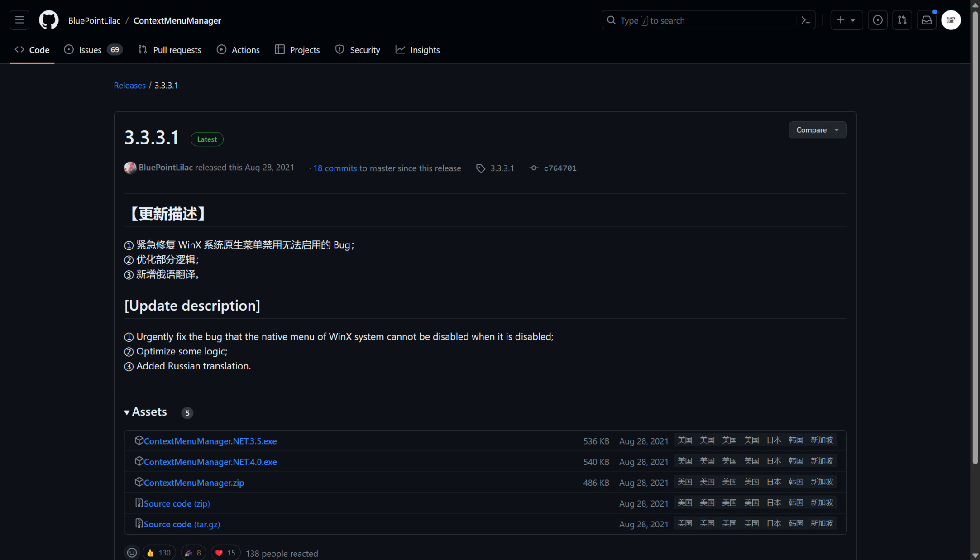Open the command palette icon
Image resolution: width=980 pixels, height=560 pixels.
tap(805, 20)
